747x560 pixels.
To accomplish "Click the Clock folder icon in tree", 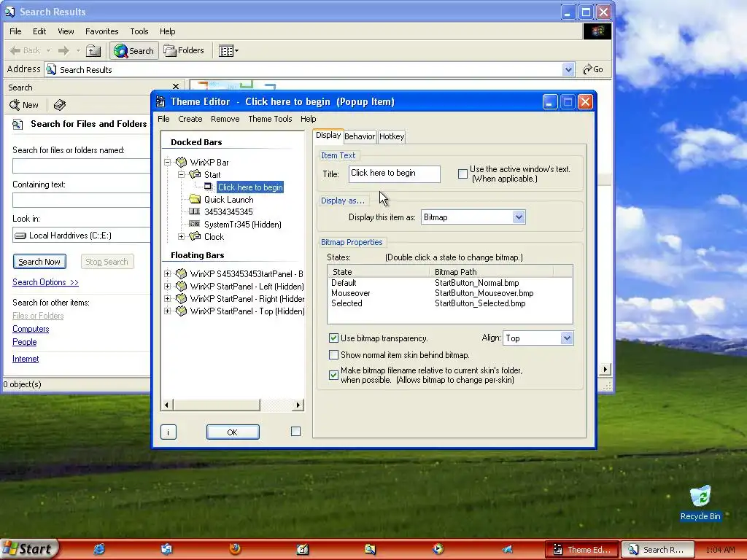I will [x=194, y=236].
